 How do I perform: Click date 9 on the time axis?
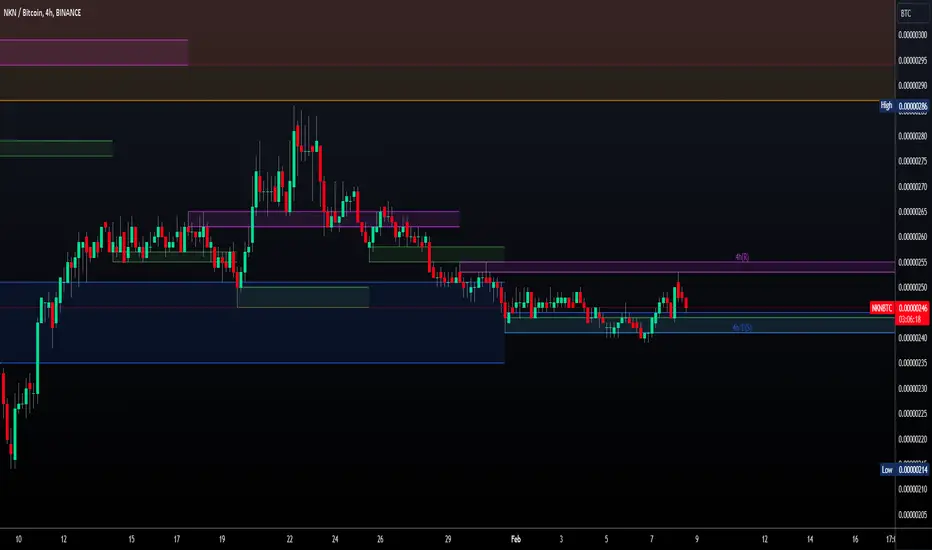(x=697, y=539)
